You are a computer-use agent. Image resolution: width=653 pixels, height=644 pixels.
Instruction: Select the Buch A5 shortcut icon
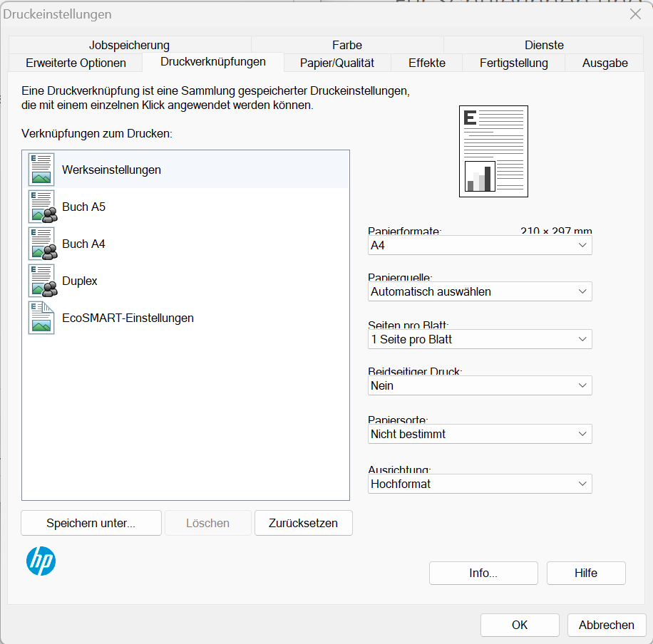41,207
